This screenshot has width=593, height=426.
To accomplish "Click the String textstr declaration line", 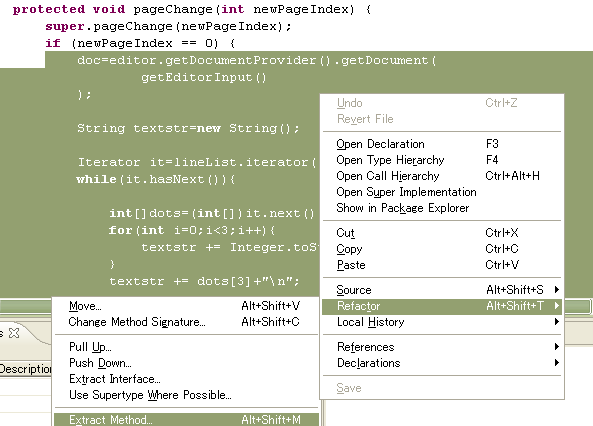I will pyautogui.click(x=188, y=128).
